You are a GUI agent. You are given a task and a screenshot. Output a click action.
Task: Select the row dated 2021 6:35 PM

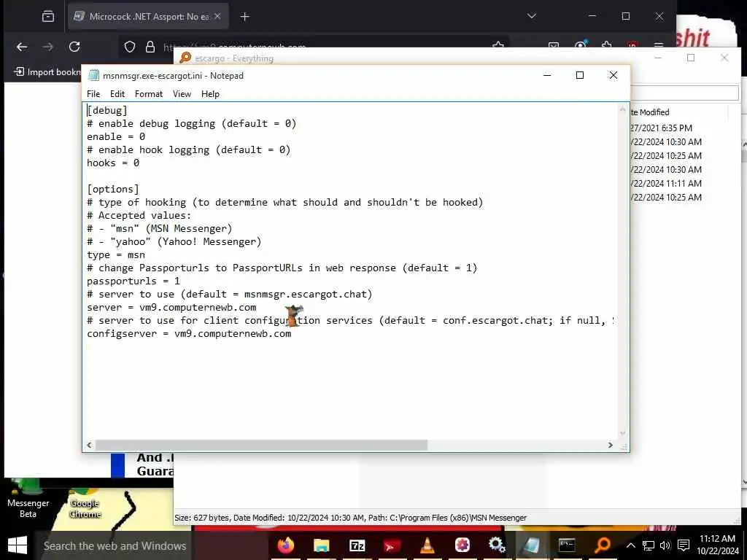coord(662,128)
